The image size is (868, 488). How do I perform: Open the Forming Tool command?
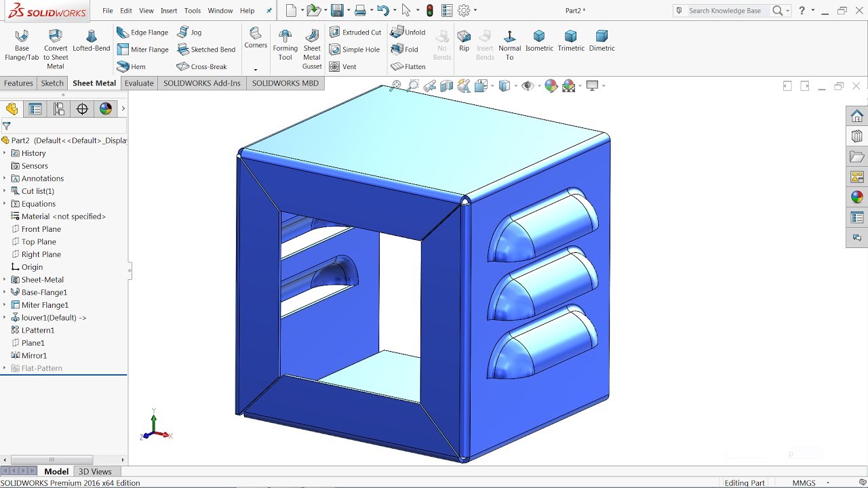point(285,45)
